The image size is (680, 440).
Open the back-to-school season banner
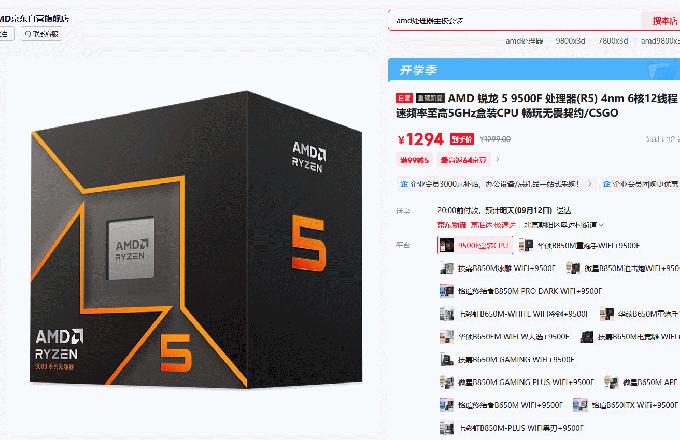(x=534, y=70)
